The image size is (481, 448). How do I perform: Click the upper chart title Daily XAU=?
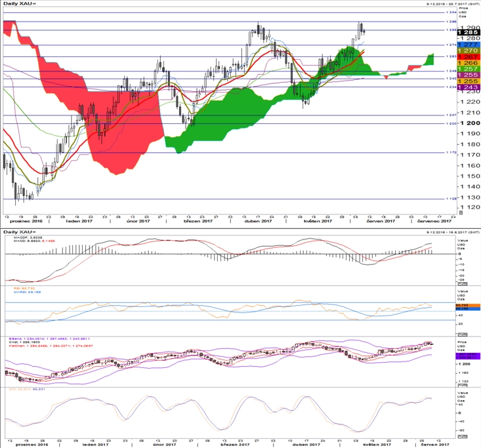[x=20, y=4]
